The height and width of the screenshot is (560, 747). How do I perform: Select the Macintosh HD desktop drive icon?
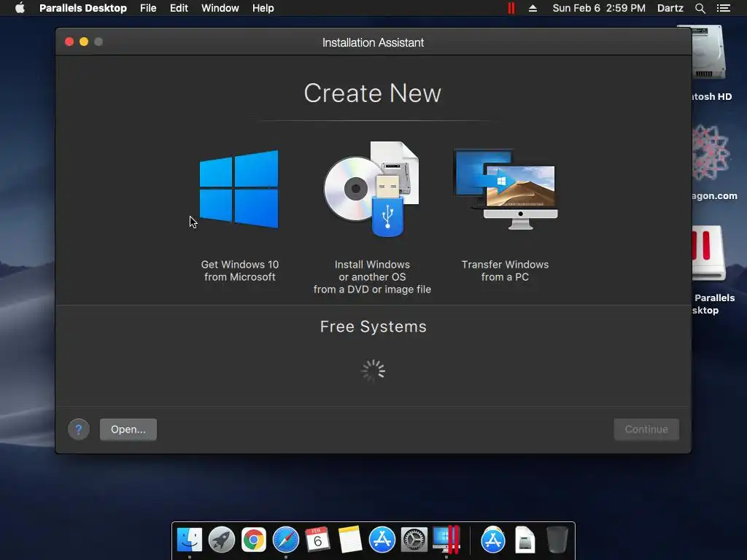point(709,52)
